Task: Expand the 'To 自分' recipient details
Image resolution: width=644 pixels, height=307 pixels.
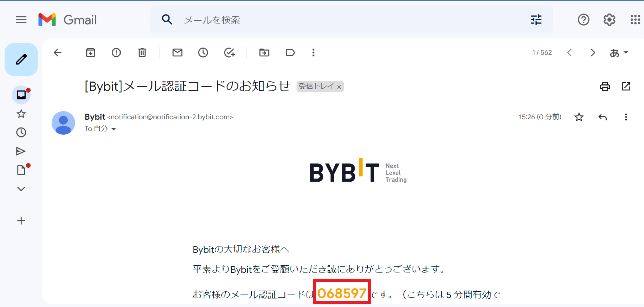Action: [114, 129]
